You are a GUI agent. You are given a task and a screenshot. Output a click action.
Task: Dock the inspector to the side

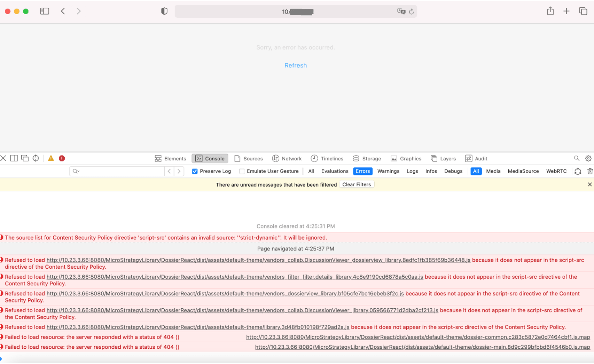pos(14,158)
